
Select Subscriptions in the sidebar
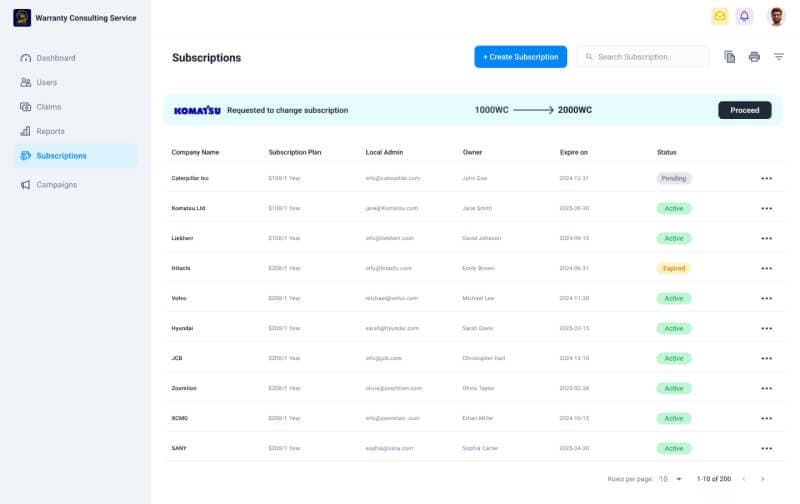point(76,156)
